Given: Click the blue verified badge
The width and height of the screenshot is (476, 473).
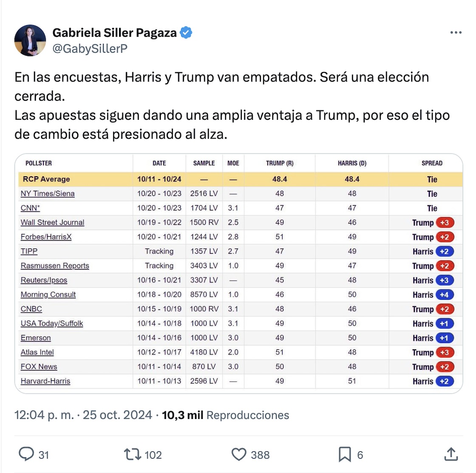Looking at the screenshot, I should [x=186, y=33].
